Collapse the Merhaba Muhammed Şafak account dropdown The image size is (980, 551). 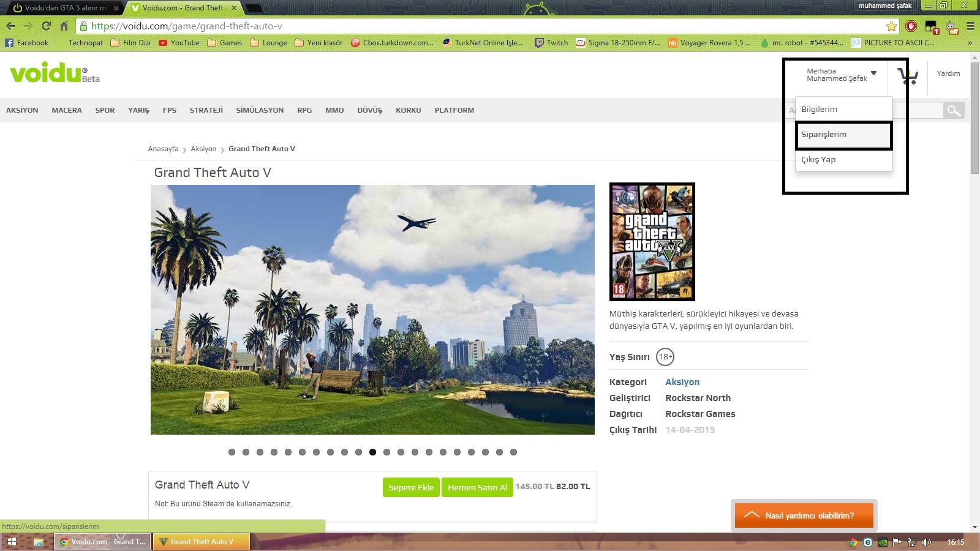pyautogui.click(x=842, y=75)
